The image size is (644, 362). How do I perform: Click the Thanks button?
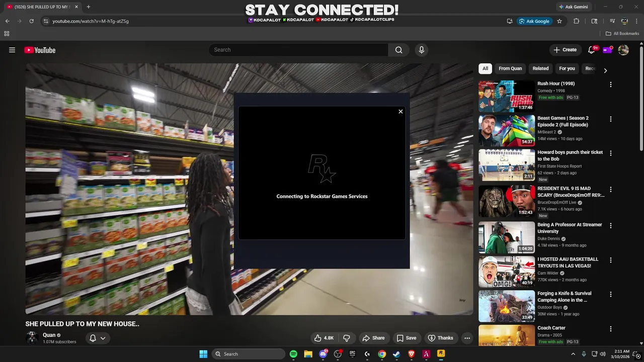pos(440,338)
